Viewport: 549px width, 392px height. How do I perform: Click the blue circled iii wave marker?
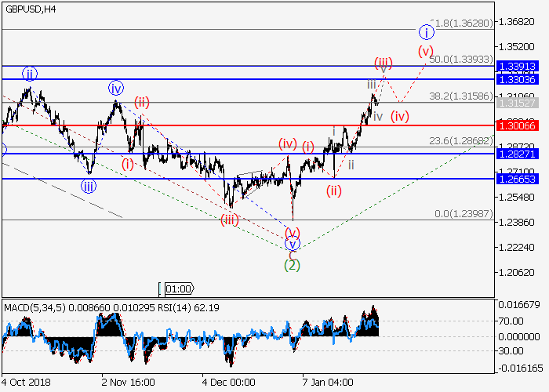coord(88,187)
